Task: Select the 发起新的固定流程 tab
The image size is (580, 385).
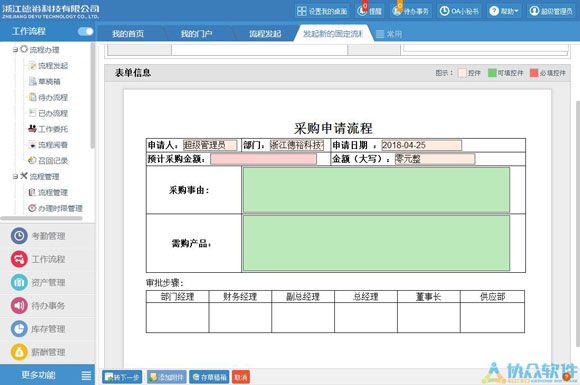Action: [x=333, y=34]
